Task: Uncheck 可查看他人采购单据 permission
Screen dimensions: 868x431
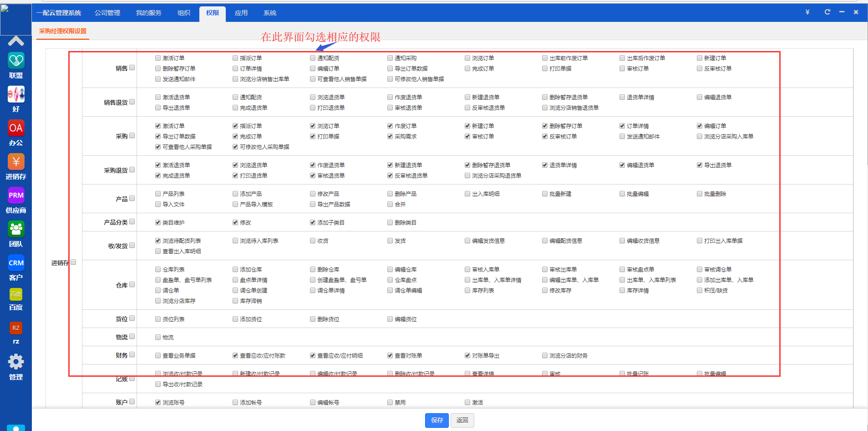Action: [158, 147]
